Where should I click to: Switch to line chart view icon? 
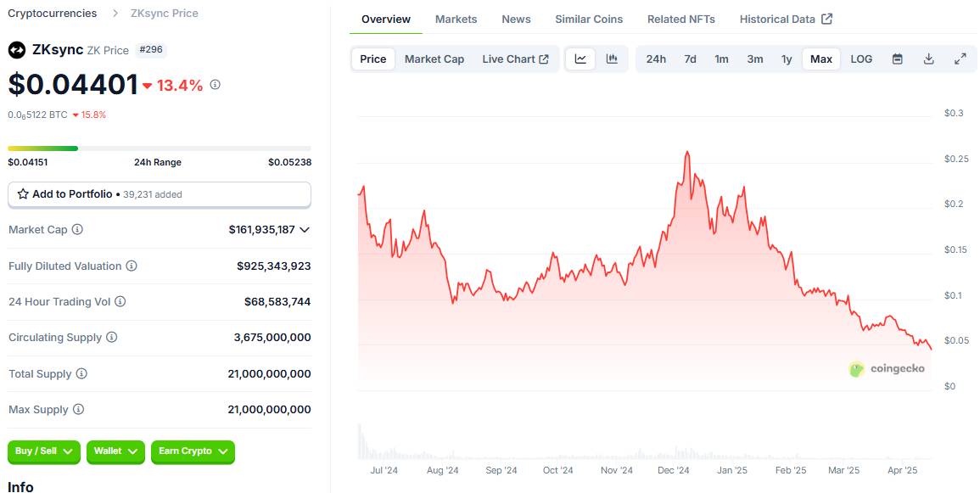click(580, 59)
